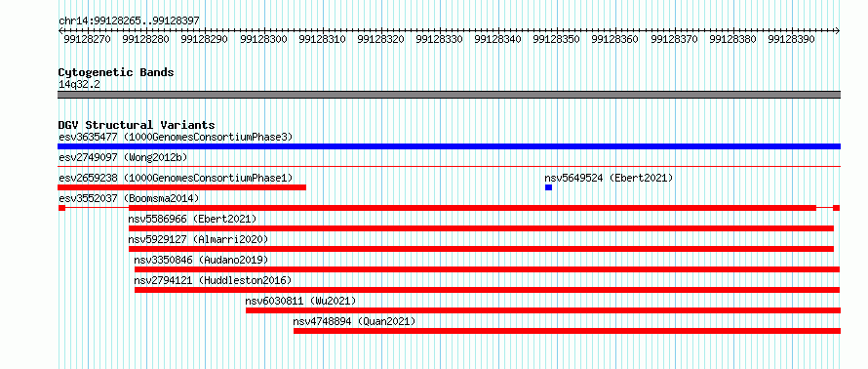Click the small blue nsv5649524 variant block

pos(548,187)
